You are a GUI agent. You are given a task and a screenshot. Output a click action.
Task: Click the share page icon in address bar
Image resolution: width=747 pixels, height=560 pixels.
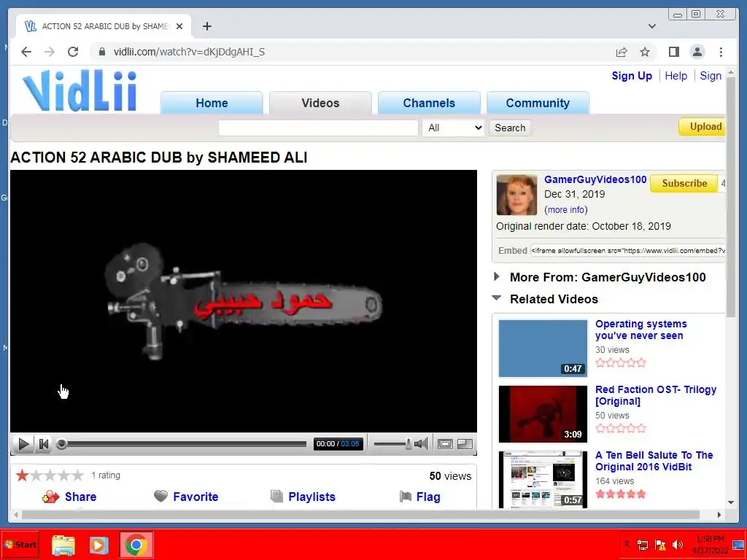[x=622, y=52]
